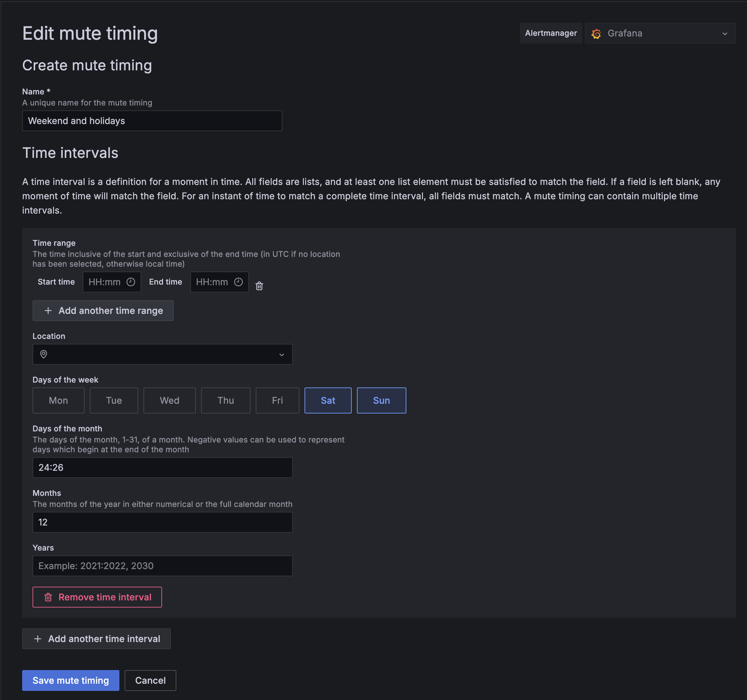Toggle Sun day of the week
The width and height of the screenshot is (747, 700).
[x=381, y=400]
